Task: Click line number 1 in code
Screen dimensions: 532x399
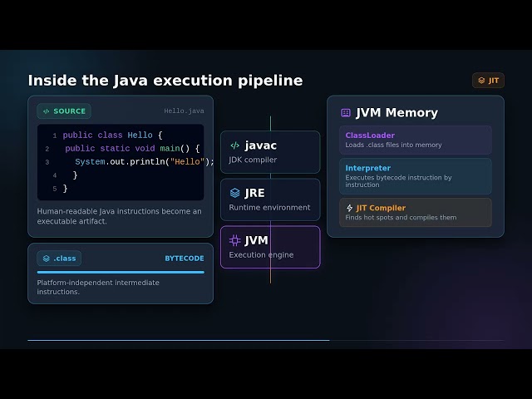Action: point(55,135)
